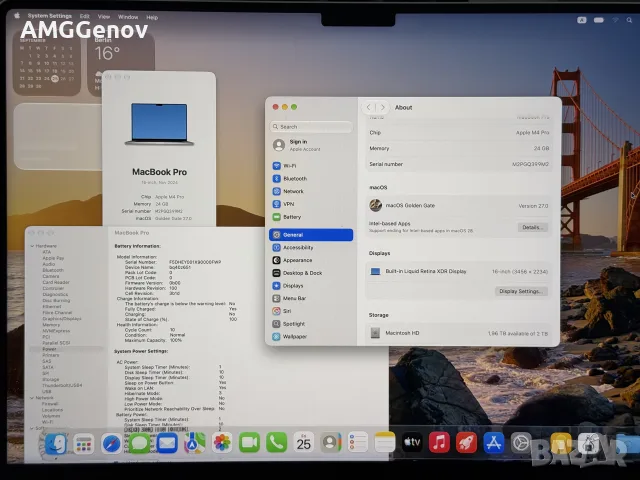This screenshot has width=640, height=480.
Task: Open Music from the Dock
Action: (439, 442)
